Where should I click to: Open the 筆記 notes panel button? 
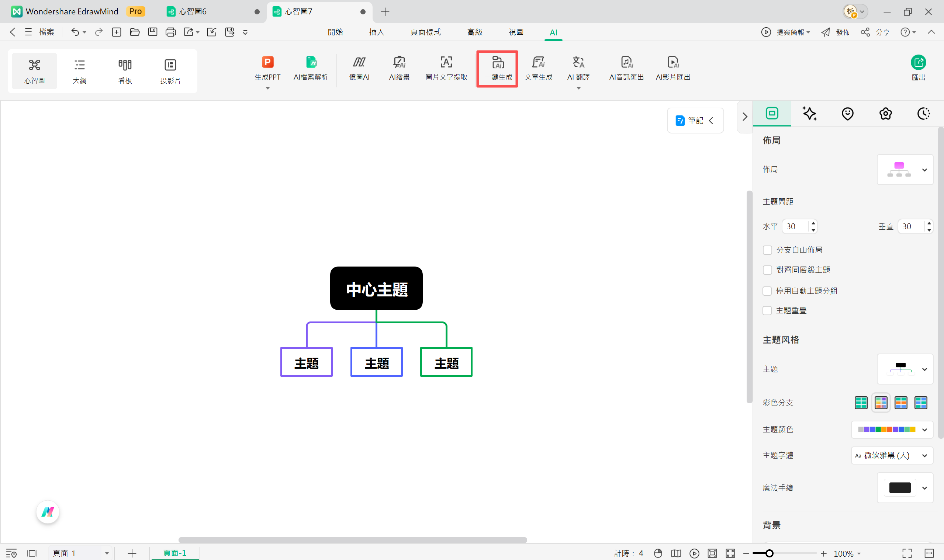point(695,121)
